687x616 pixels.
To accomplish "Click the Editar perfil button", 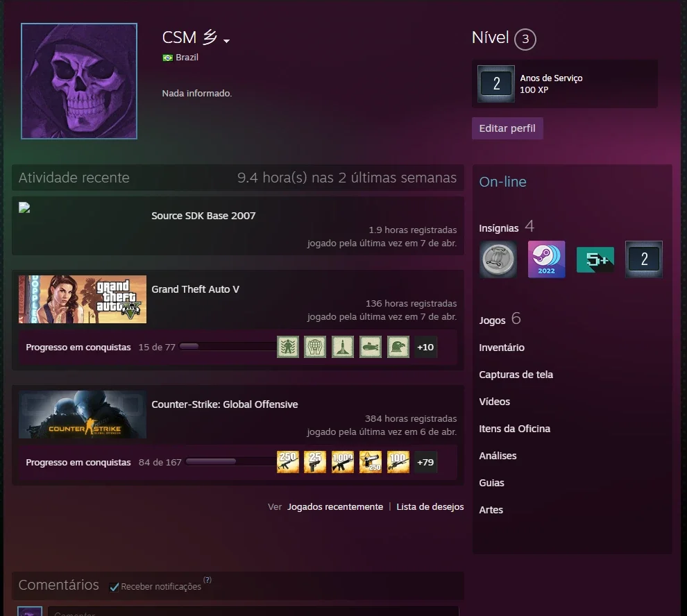I will point(507,128).
